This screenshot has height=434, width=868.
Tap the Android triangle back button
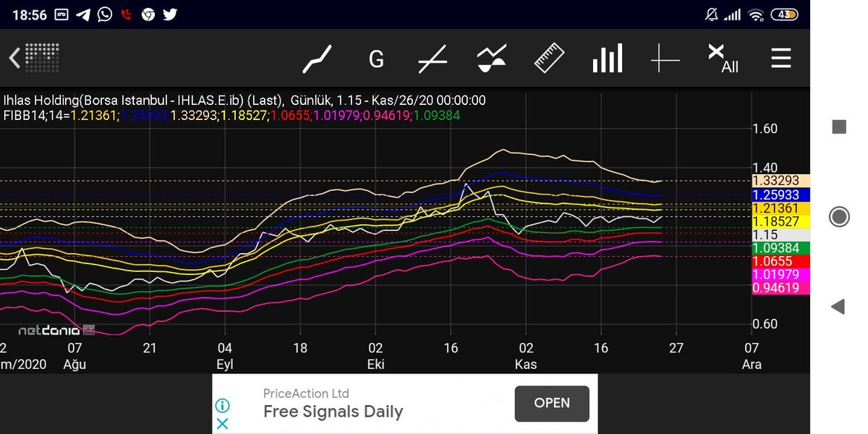[x=838, y=306]
